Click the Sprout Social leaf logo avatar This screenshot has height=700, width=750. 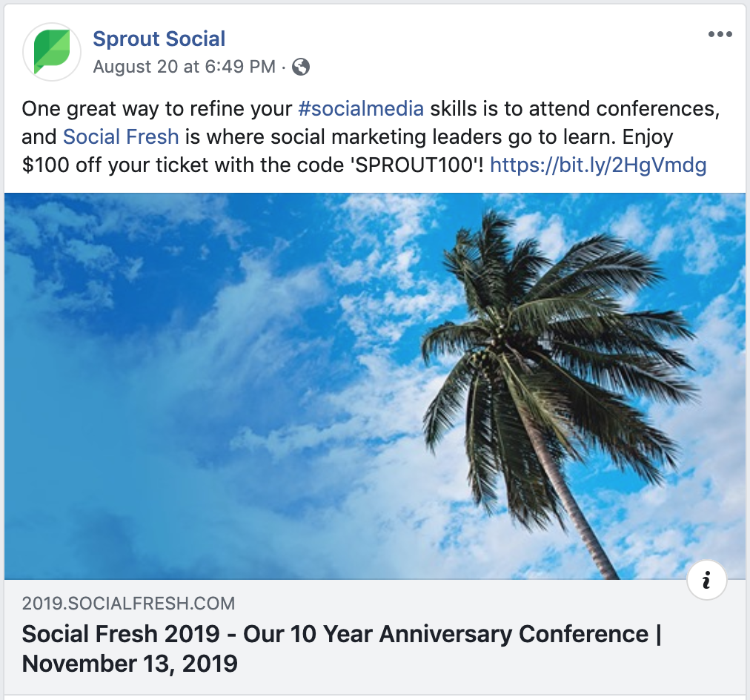click(x=52, y=52)
